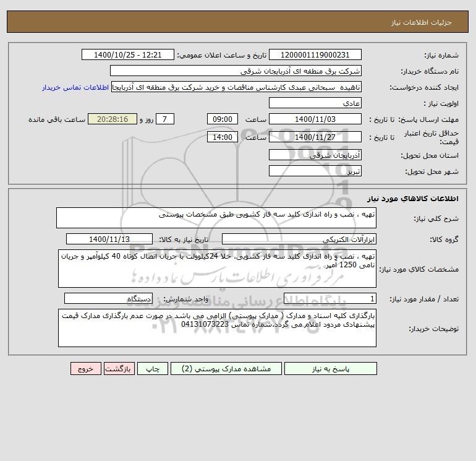Click the label تاریخ نیاز به کالا:

(x=184, y=239)
